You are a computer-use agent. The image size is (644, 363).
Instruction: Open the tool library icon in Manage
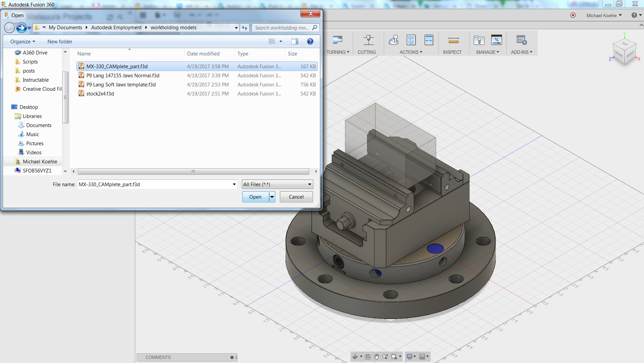pos(479,40)
